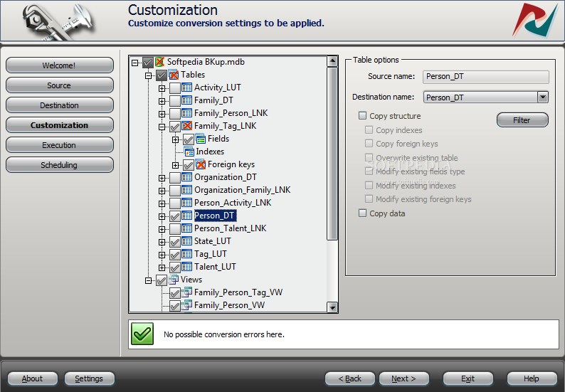Enable the Copy data checkbox
Image resolution: width=565 pixels, height=392 pixels.
pyautogui.click(x=362, y=213)
